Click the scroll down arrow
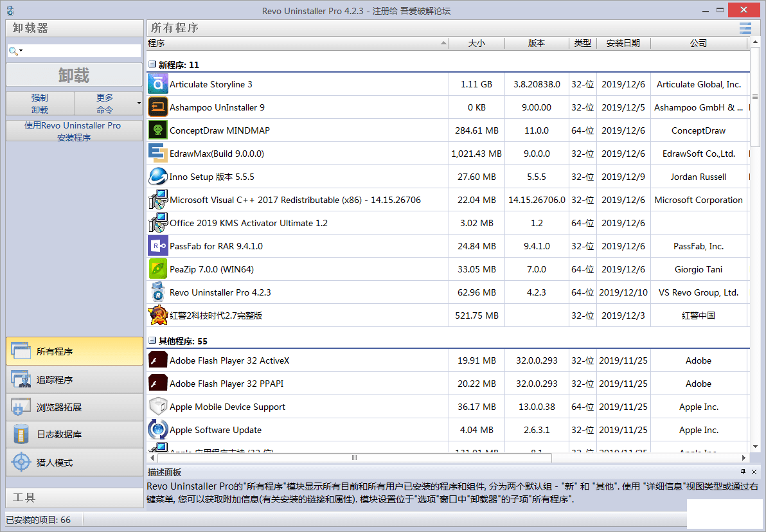Image resolution: width=766 pixels, height=532 pixels. pyautogui.click(x=755, y=446)
